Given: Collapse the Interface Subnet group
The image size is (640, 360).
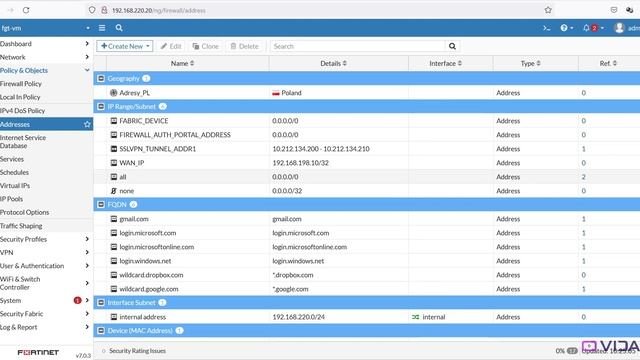Looking at the screenshot, I should tap(101, 302).
